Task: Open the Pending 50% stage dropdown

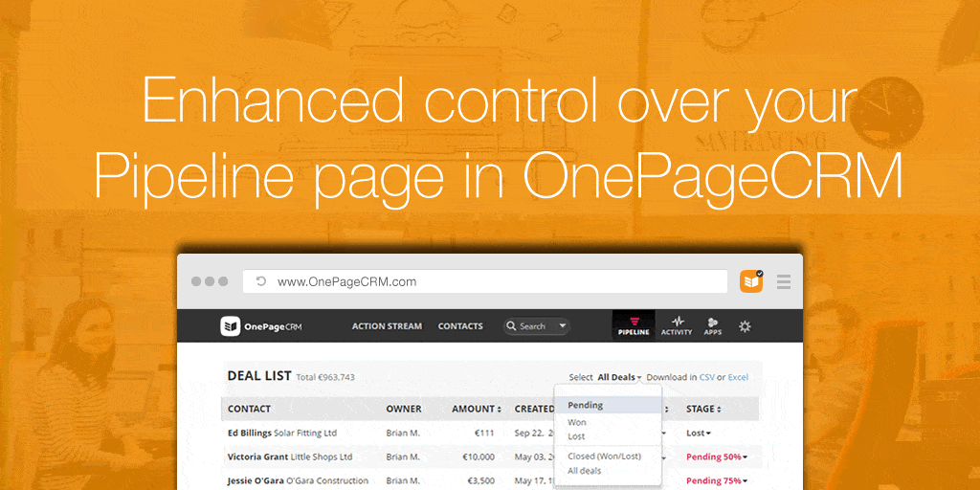Action: coord(717,457)
